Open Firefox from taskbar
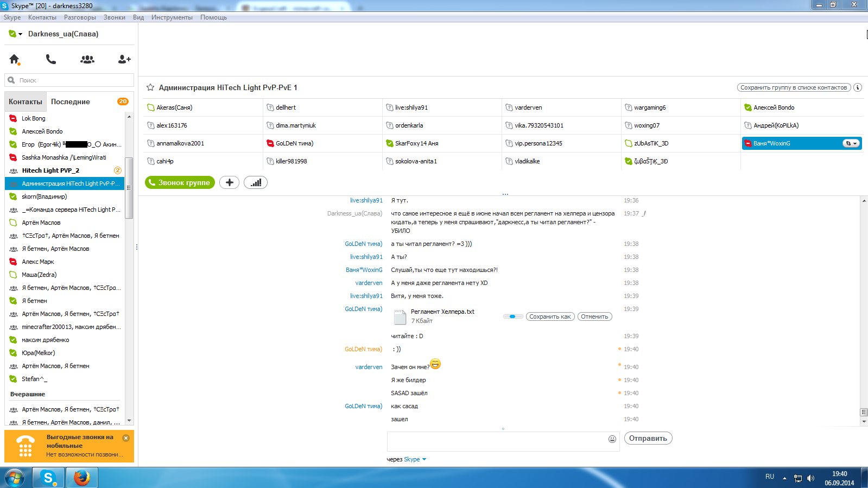 click(x=82, y=478)
